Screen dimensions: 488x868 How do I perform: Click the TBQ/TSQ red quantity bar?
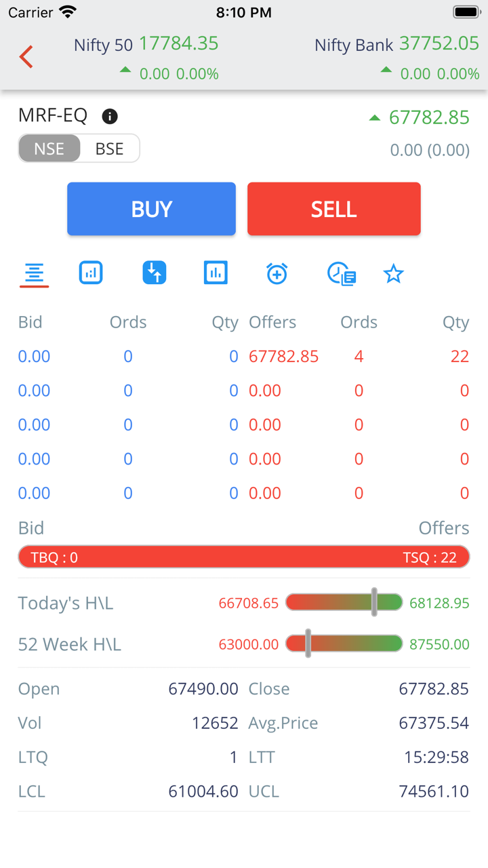(244, 557)
